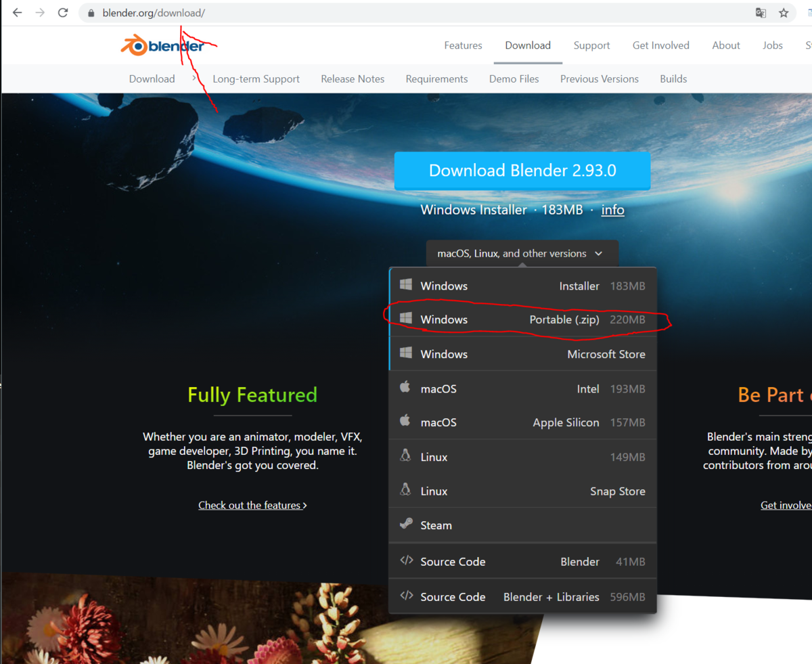Click the browser back arrow

click(17, 13)
